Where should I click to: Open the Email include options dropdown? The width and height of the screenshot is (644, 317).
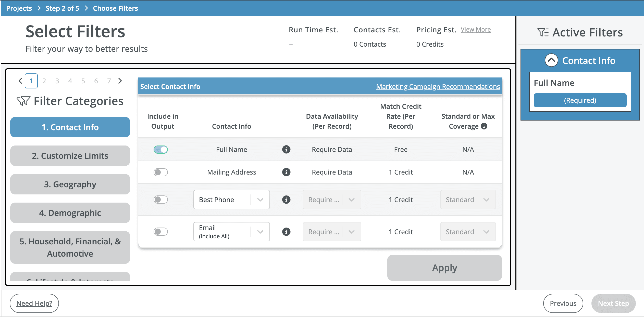(x=260, y=232)
